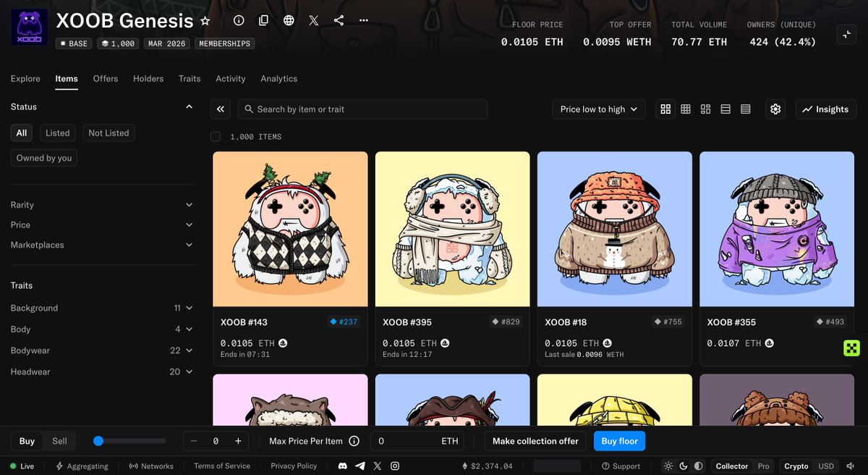Viewport: 868px width, 475px height.
Task: Open the X link in footer
Action: [x=377, y=466]
